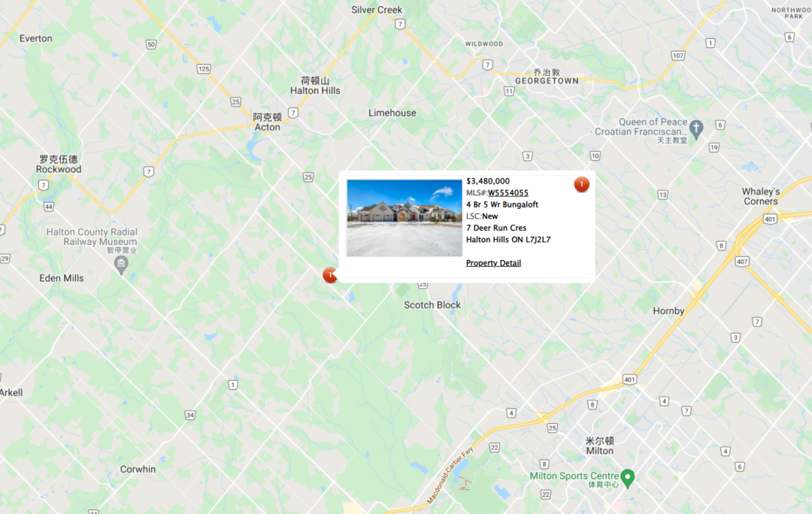Click the Highway 401 shield near Milton
This screenshot has width=812, height=514.
click(x=629, y=379)
